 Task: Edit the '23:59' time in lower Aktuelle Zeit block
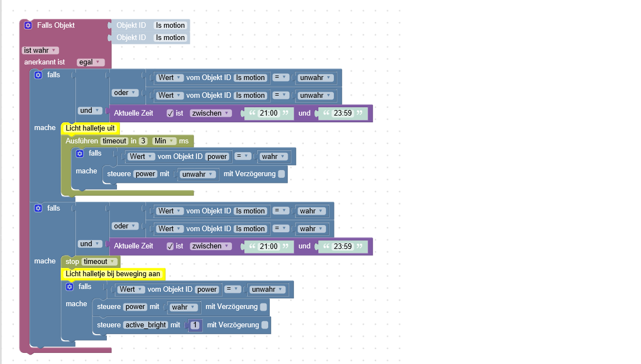[x=343, y=247]
